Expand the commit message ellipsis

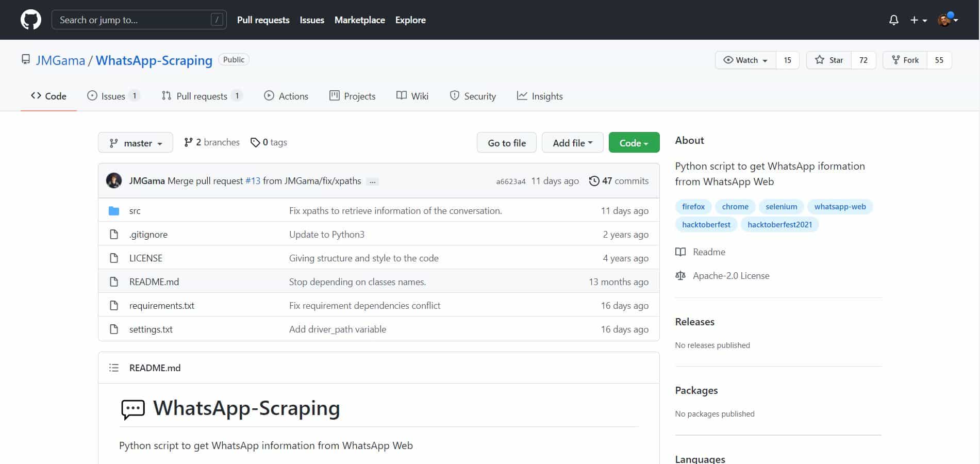pos(372,181)
